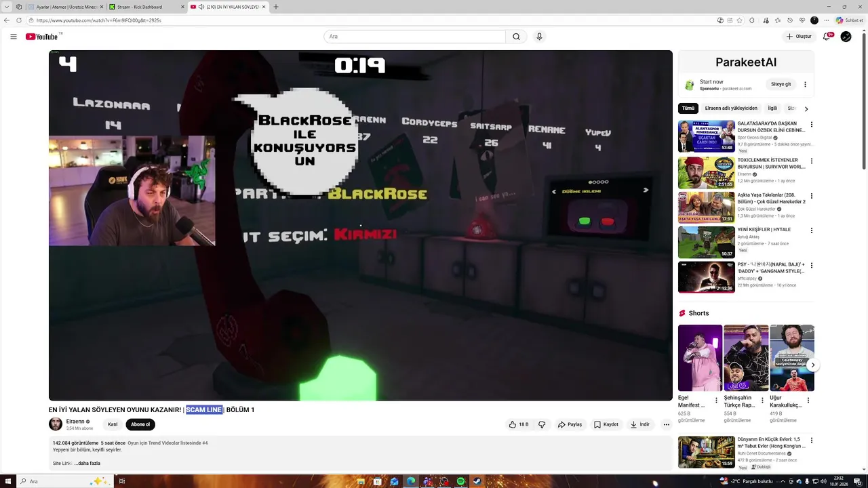Open Dünyanın En Küçük Evleri video thumbnail
This screenshot has width=868, height=488.
(x=706, y=452)
